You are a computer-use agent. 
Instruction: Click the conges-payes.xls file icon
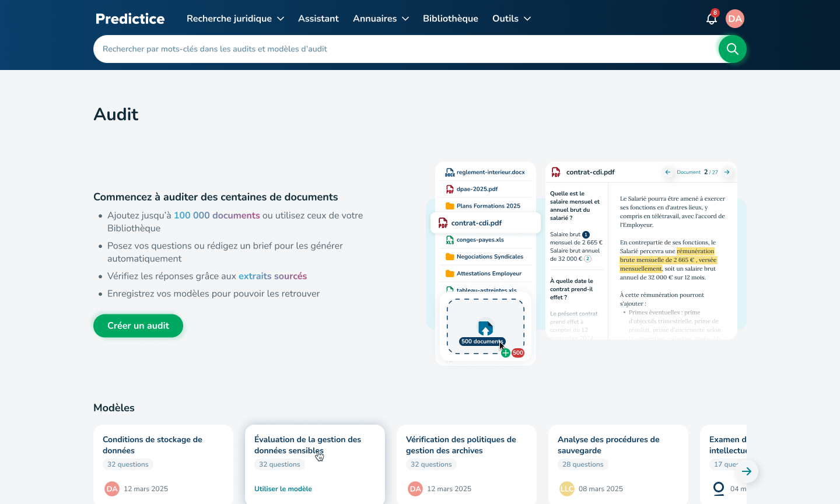click(x=450, y=240)
